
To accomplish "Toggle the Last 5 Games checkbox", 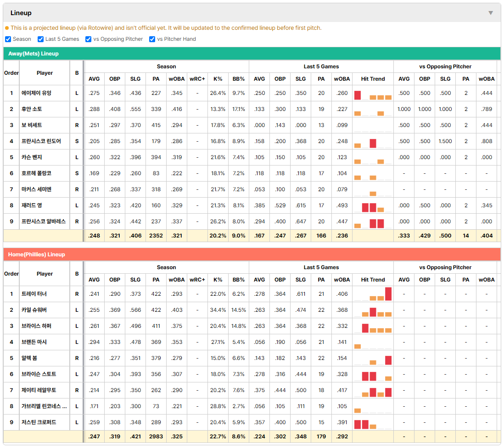I will pos(40,39).
